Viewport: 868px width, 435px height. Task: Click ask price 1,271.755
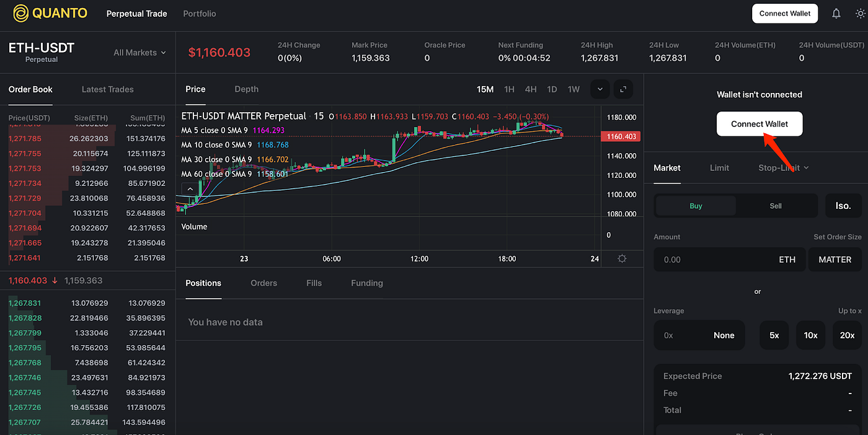pos(25,154)
